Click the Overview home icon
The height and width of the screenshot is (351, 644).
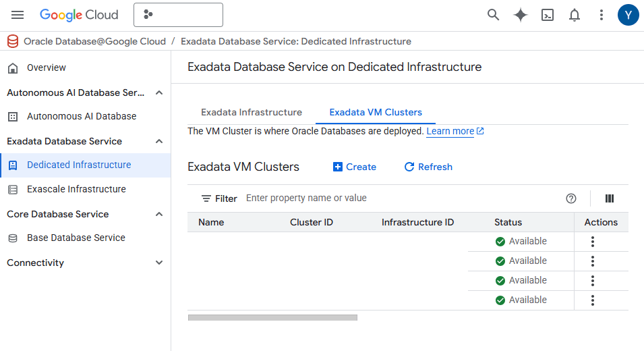13,68
